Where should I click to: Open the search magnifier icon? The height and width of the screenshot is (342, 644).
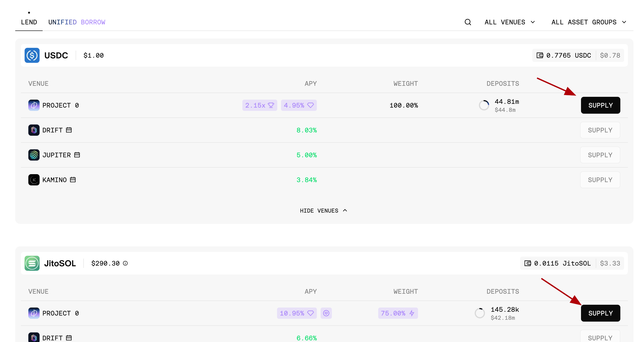point(468,22)
